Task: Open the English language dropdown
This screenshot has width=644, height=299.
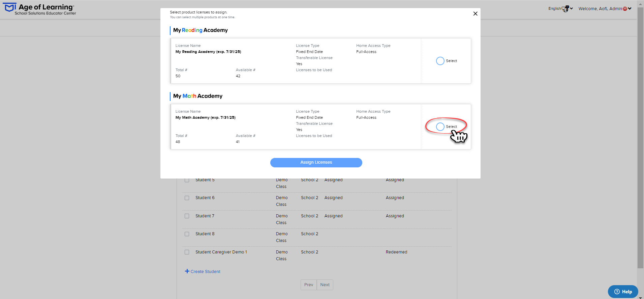Action: [560, 8]
